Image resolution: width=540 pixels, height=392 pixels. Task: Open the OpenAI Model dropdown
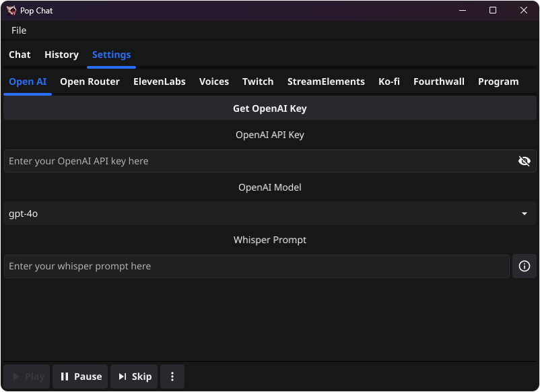click(269, 214)
